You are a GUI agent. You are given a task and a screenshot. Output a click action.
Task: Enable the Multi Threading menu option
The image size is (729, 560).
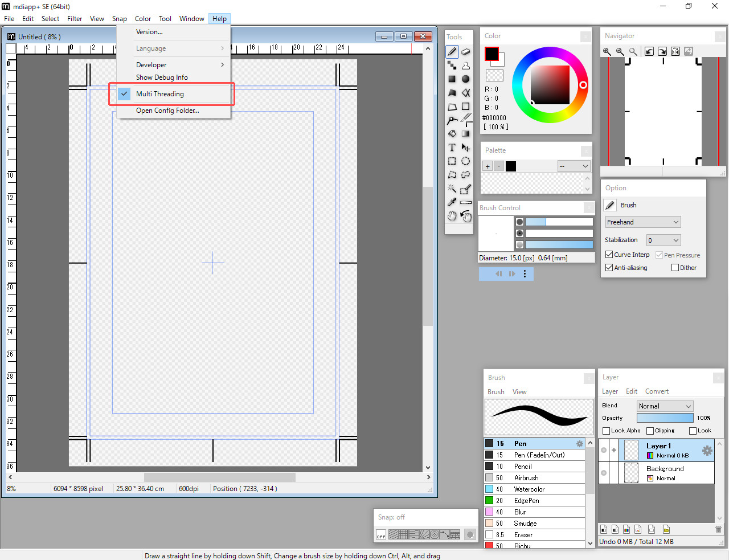[x=160, y=93]
